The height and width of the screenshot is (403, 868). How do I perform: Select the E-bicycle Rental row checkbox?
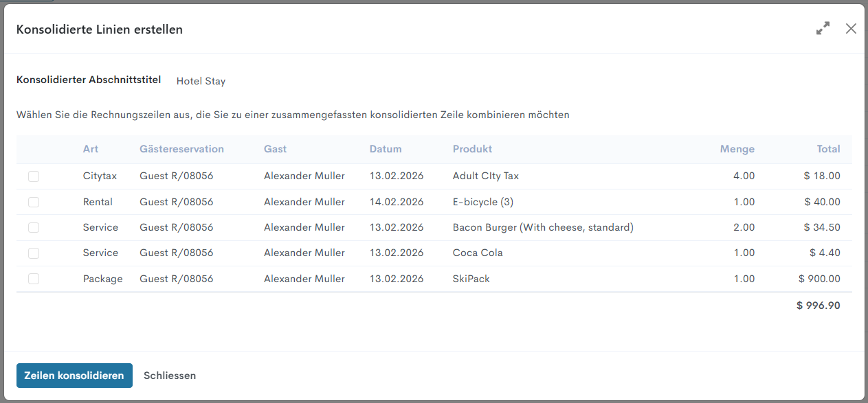(x=34, y=202)
